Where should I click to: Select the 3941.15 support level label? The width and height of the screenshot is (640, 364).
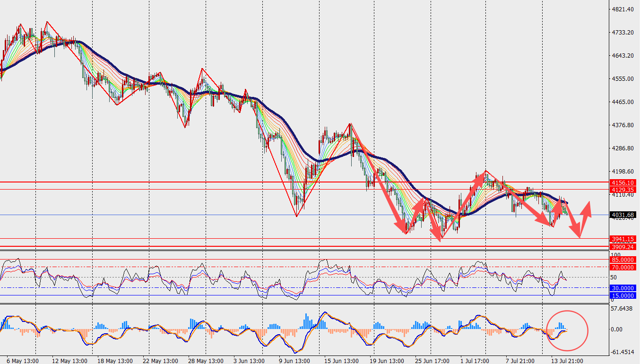[622, 239]
